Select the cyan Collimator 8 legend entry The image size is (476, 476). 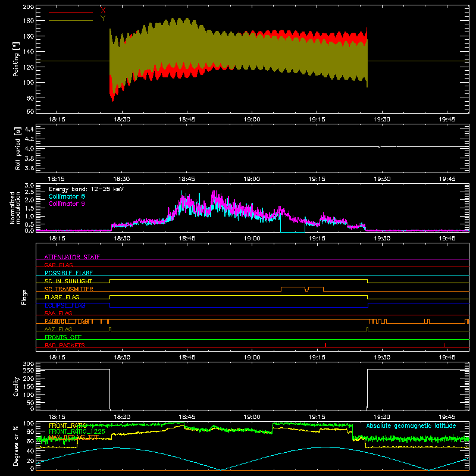pyautogui.click(x=67, y=196)
